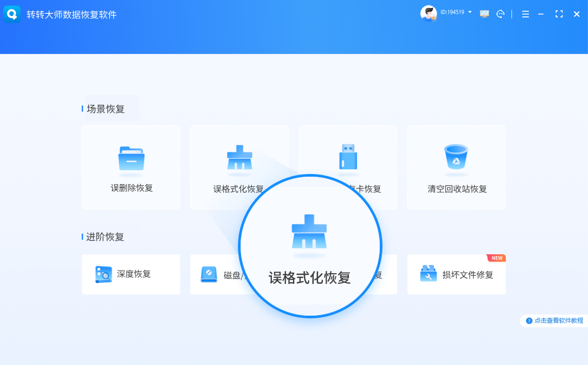The height and width of the screenshot is (365, 588).
Task: Open the hamburger main menu
Action: tap(525, 14)
